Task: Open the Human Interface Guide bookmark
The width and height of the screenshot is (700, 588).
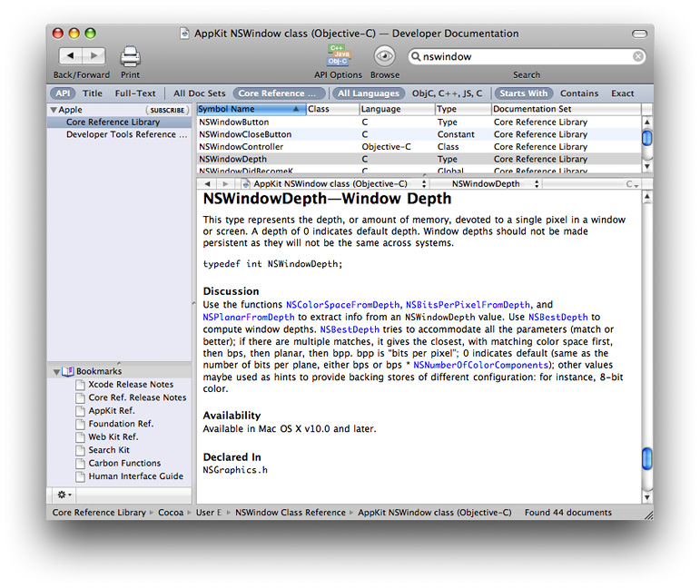Action: pos(135,476)
